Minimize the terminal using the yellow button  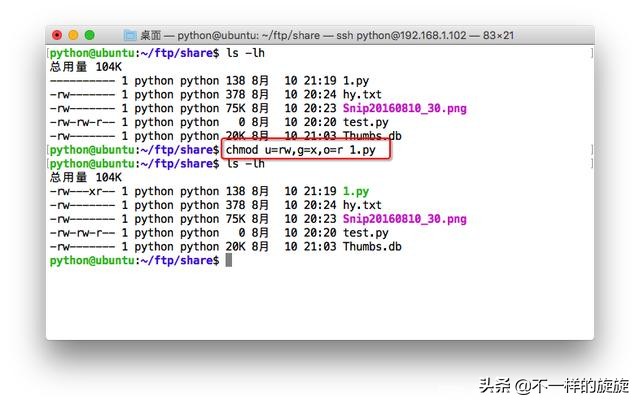click(x=73, y=36)
